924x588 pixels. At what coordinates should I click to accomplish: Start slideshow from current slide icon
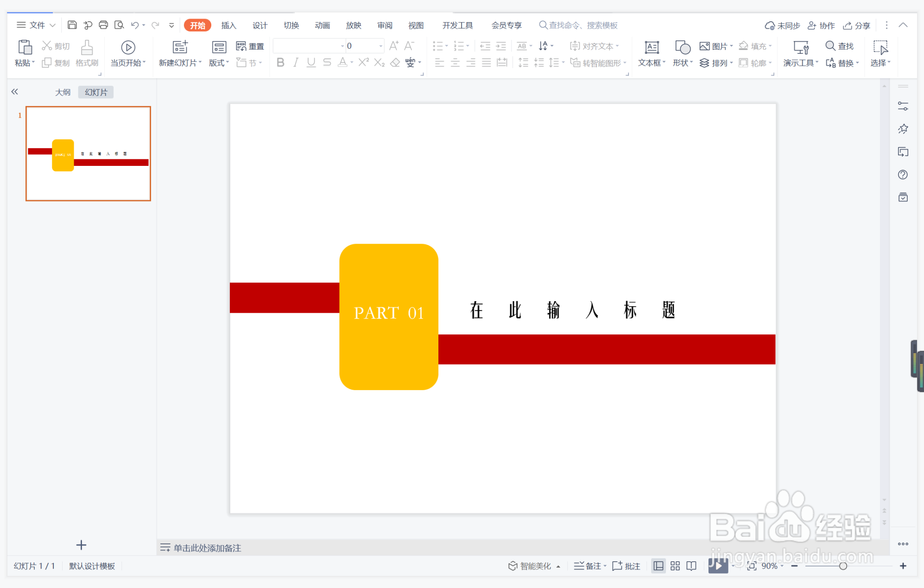coord(128,47)
